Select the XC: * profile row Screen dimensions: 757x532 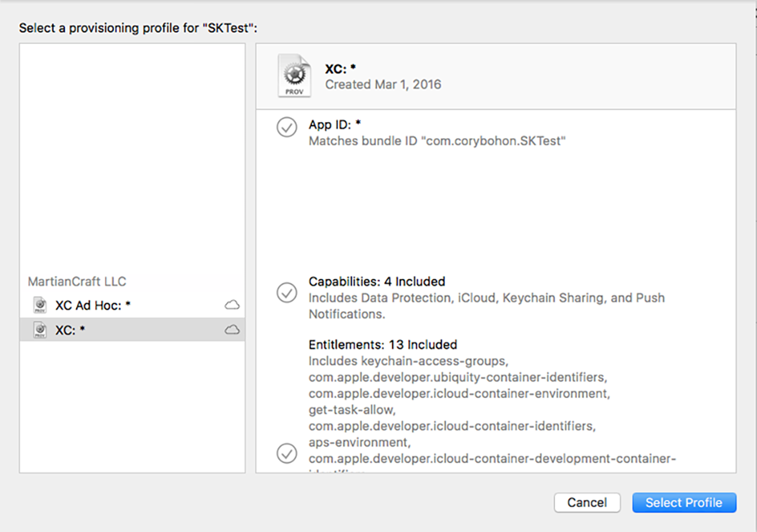(x=132, y=330)
